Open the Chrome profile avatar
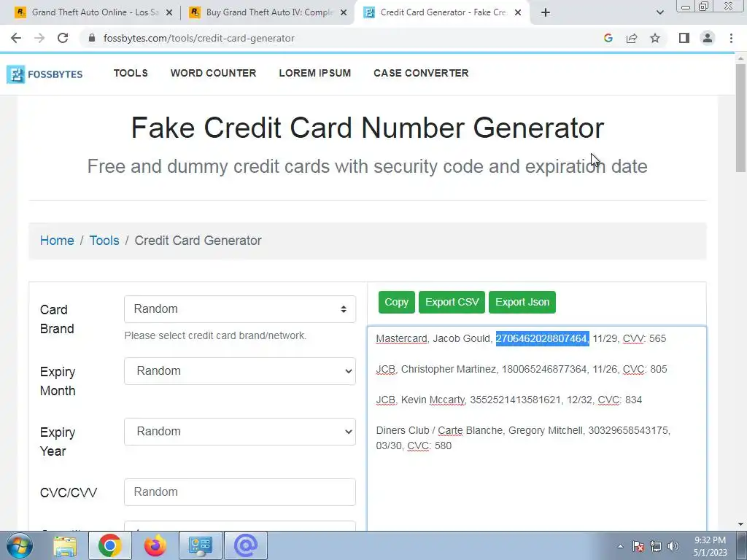747x560 pixels. pyautogui.click(x=708, y=38)
